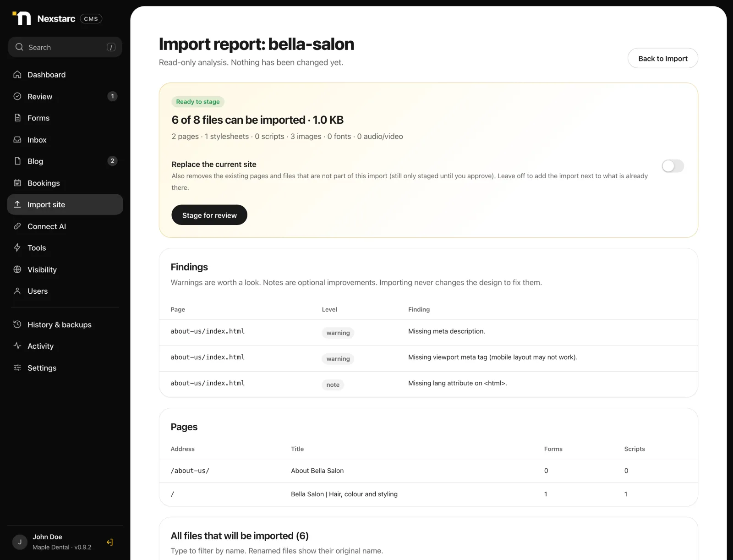This screenshot has width=733, height=560.
Task: Click the search magnifier icon
Action: tap(19, 47)
